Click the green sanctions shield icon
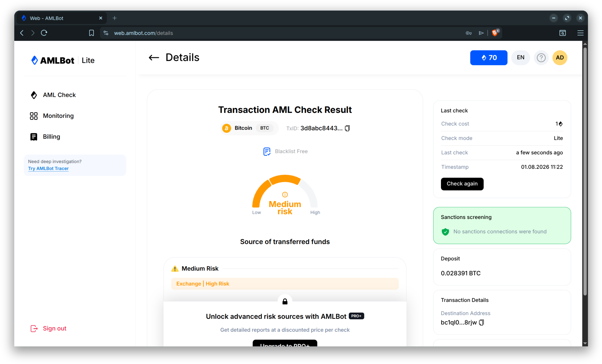This screenshot has height=364, width=602. coord(445,232)
